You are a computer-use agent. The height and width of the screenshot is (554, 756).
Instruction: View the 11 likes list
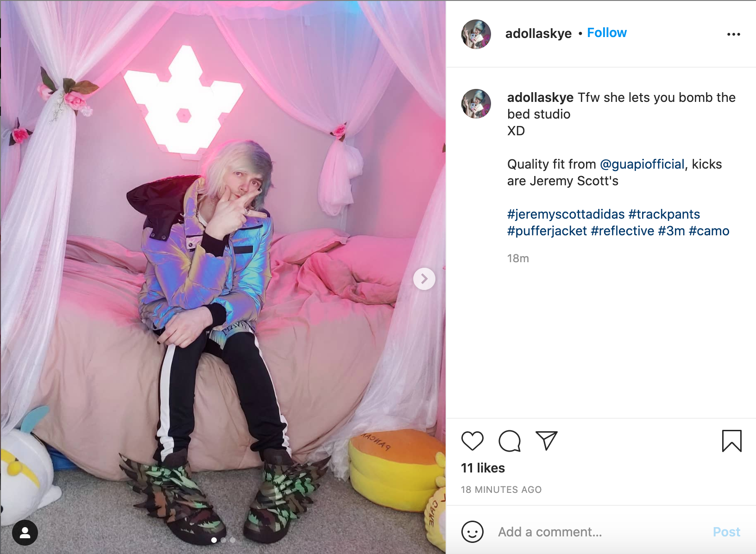point(483,468)
